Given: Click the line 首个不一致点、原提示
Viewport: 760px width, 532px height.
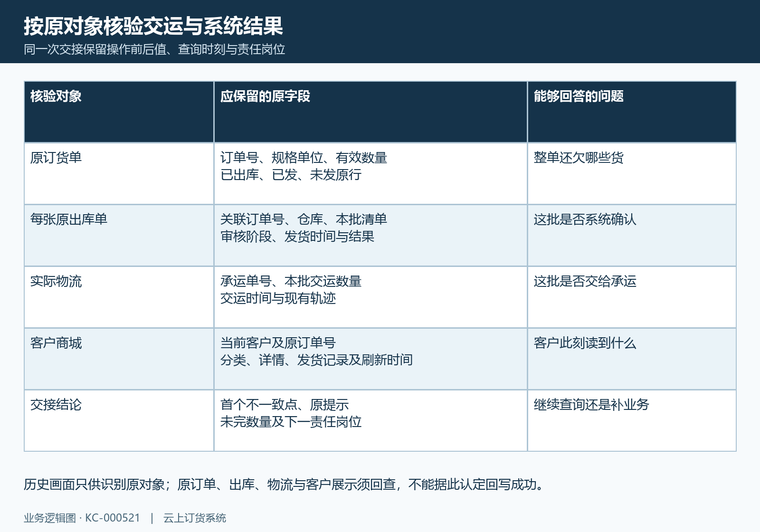Looking at the screenshot, I should tap(284, 404).
